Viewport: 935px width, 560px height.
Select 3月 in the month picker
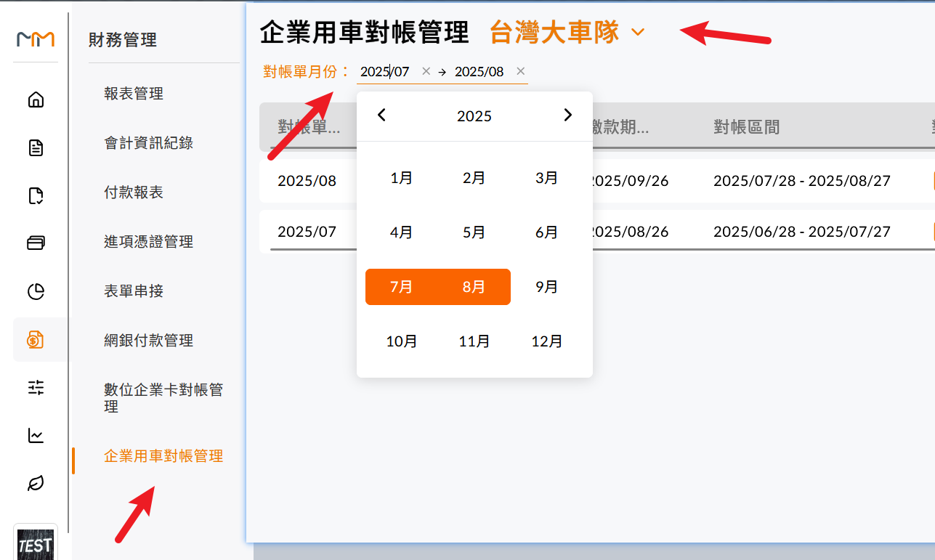[x=547, y=178]
